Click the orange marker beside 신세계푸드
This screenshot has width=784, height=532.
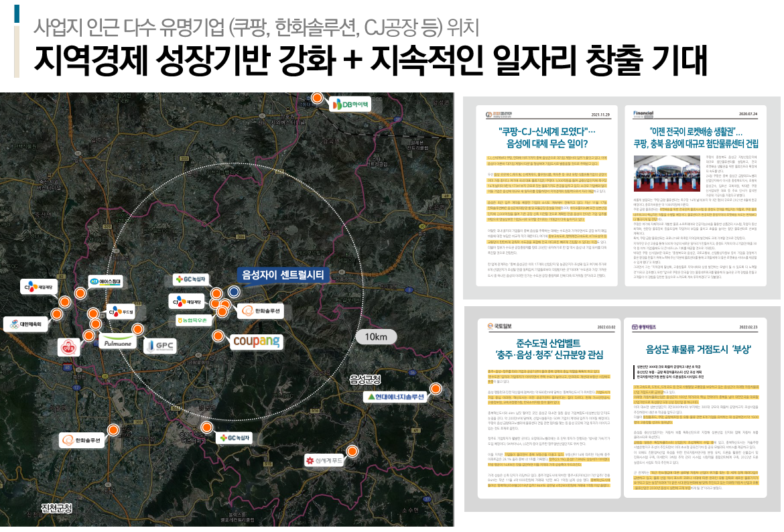tap(352, 452)
